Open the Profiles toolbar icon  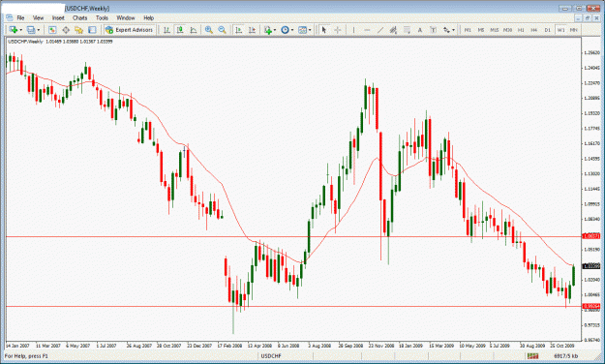[31, 30]
